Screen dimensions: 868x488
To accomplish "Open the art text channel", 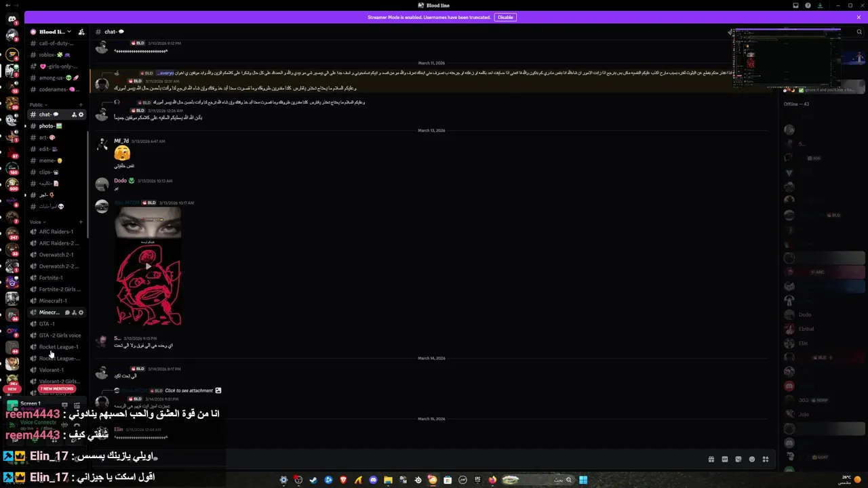I will click(57, 138).
